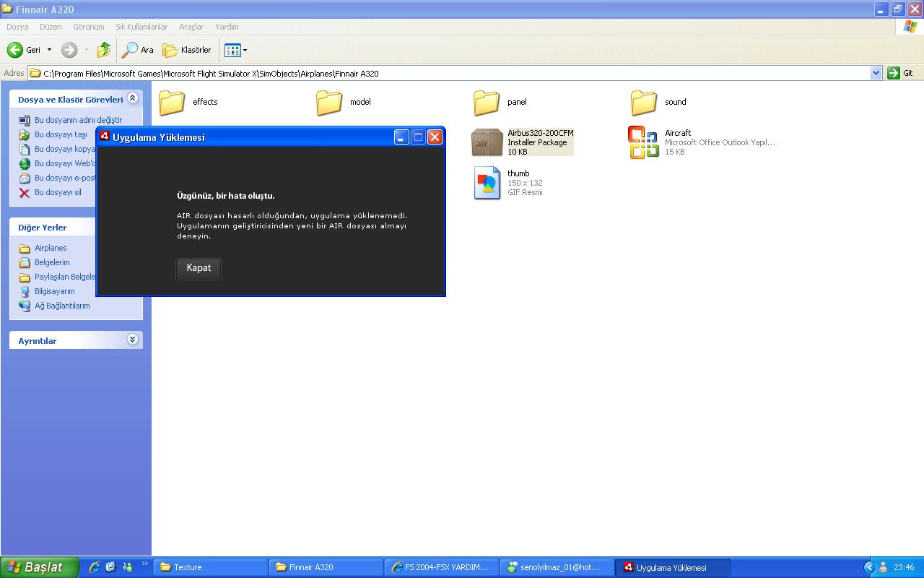
Task: Click the disabled forward arrow button
Action: [69, 50]
